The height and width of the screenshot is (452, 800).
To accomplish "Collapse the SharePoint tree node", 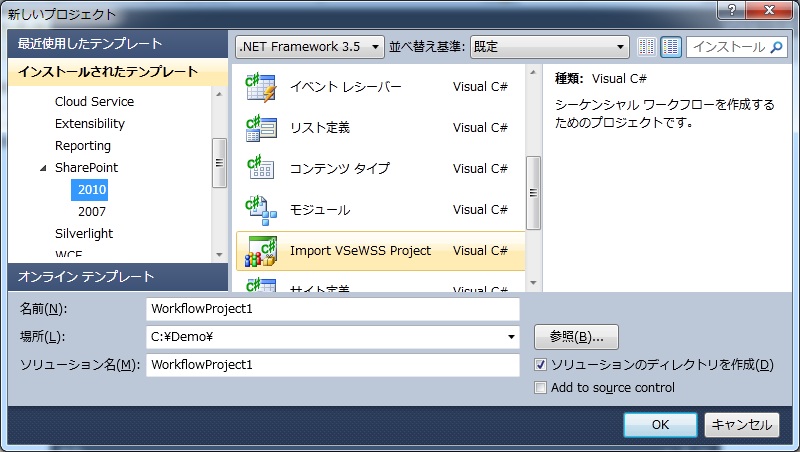I will 43,168.
